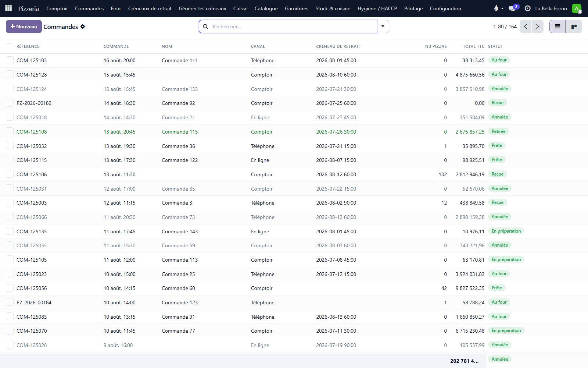Sort by the Référence column header
The image size is (588, 368).
point(28,46)
